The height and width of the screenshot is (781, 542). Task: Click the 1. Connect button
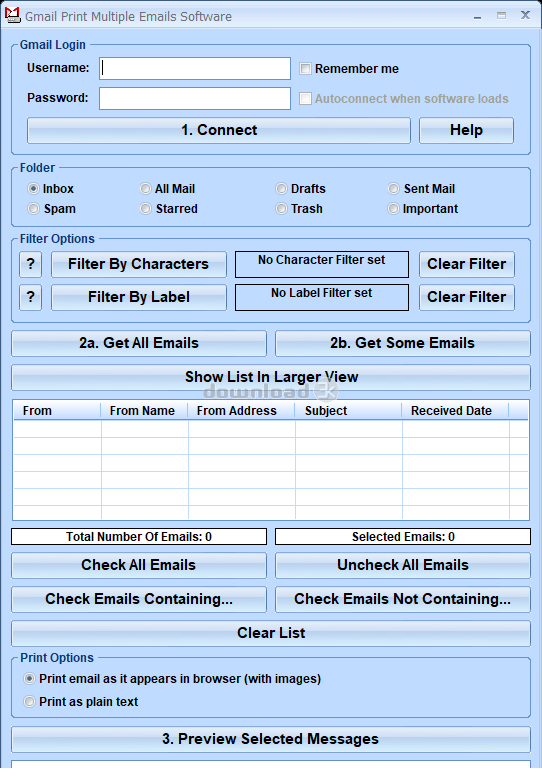click(x=219, y=130)
